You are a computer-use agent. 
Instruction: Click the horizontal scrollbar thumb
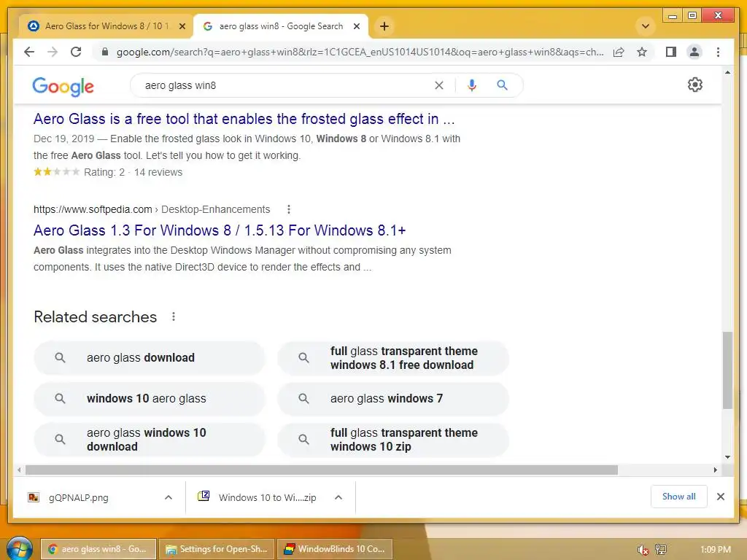322,470
